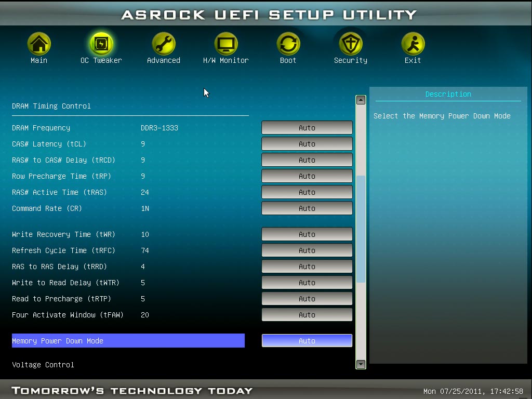Open the DRAM Frequency Auto selector
532x399 pixels.
coord(307,128)
